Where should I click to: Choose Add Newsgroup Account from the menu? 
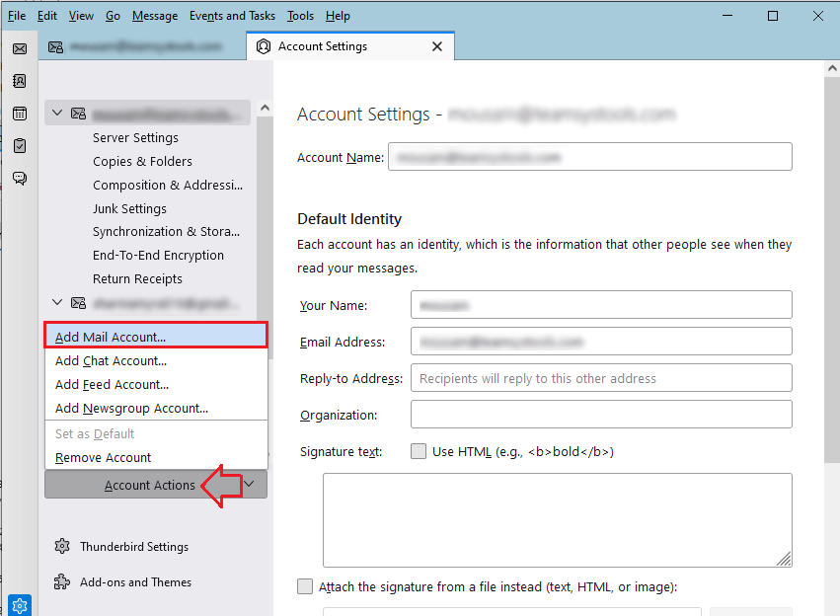click(156, 408)
